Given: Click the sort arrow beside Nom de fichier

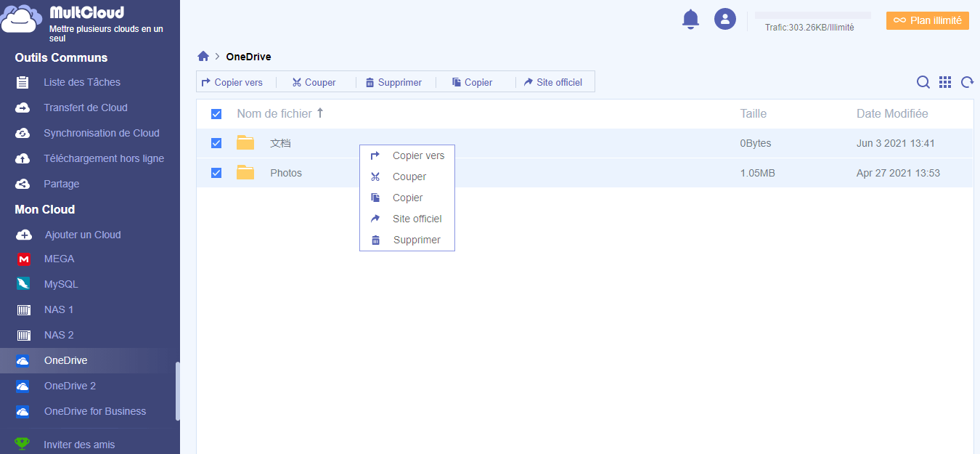Looking at the screenshot, I should tap(320, 113).
